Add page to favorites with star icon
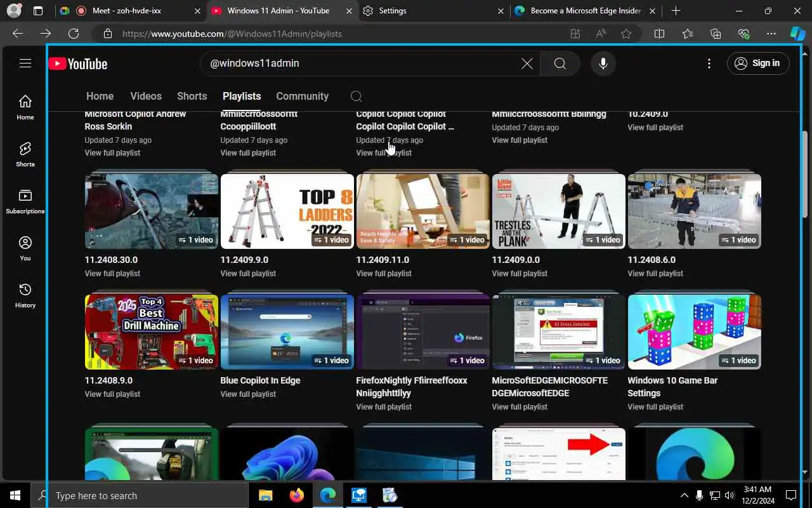This screenshot has height=508, width=812. pyautogui.click(x=626, y=34)
